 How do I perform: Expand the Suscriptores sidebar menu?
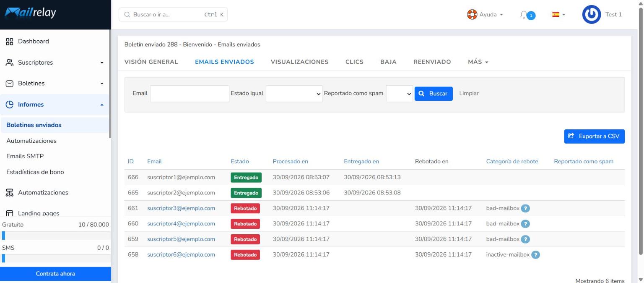click(101, 63)
